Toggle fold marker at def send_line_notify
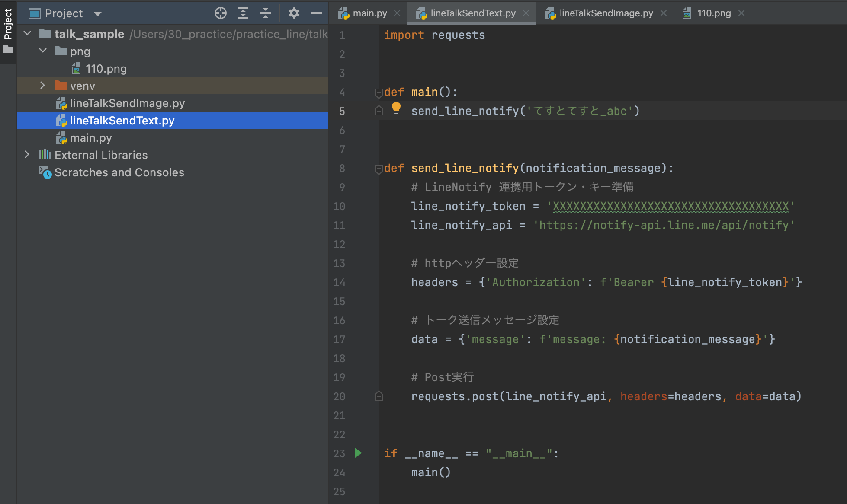 point(379,168)
